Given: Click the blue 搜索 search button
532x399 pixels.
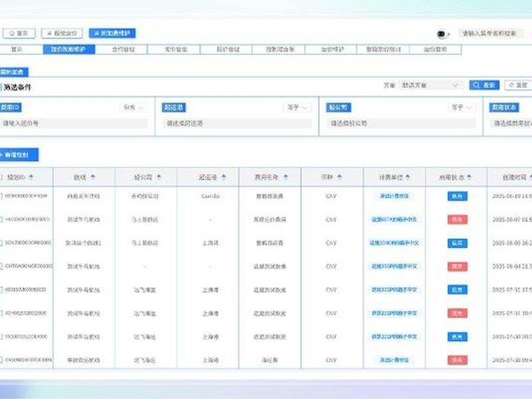Looking at the screenshot, I should pyautogui.click(x=484, y=85).
